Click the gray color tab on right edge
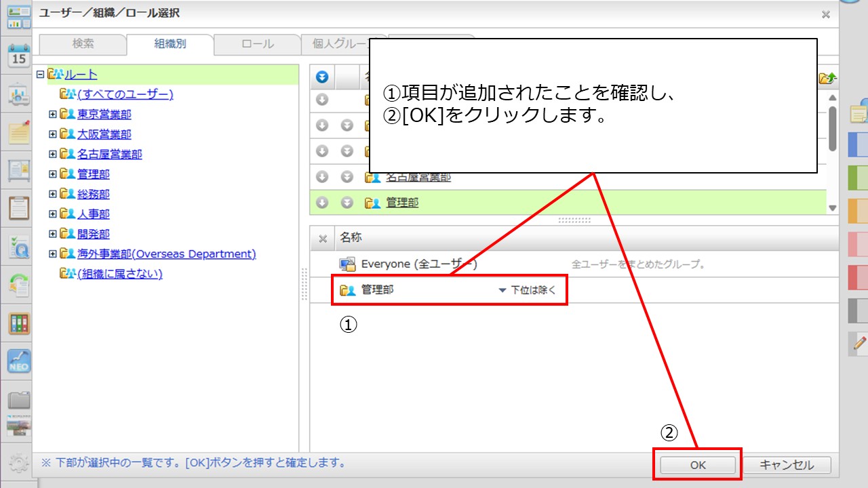This screenshot has height=488, width=868. pos(859,310)
